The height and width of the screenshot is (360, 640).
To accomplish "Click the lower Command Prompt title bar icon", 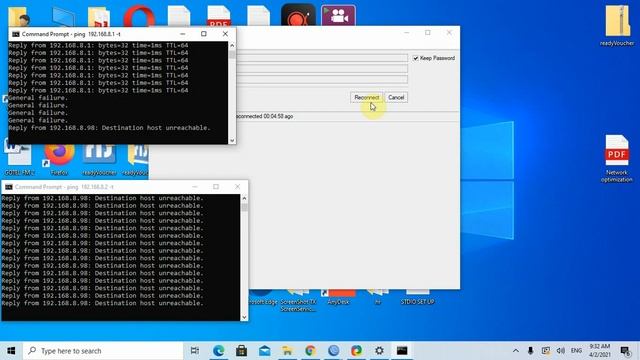I will 9,187.
